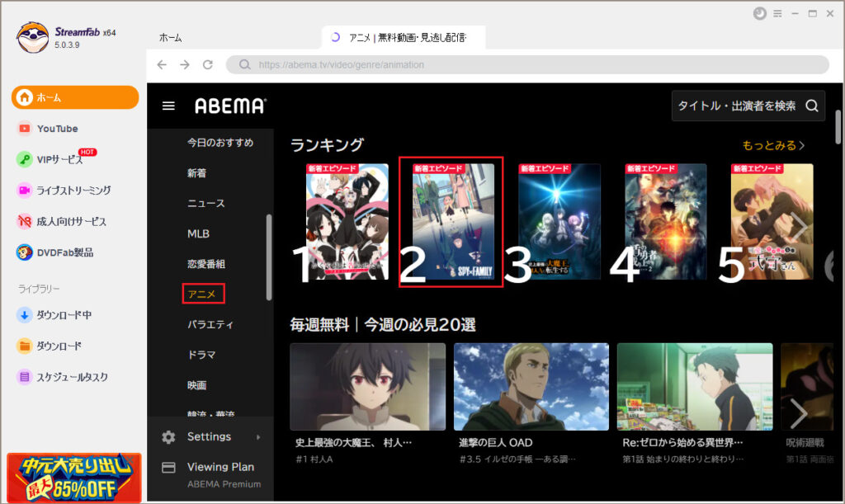The height and width of the screenshot is (504, 845).
Task: Select アニメ in the ABEMA menu
Action: pyautogui.click(x=203, y=294)
